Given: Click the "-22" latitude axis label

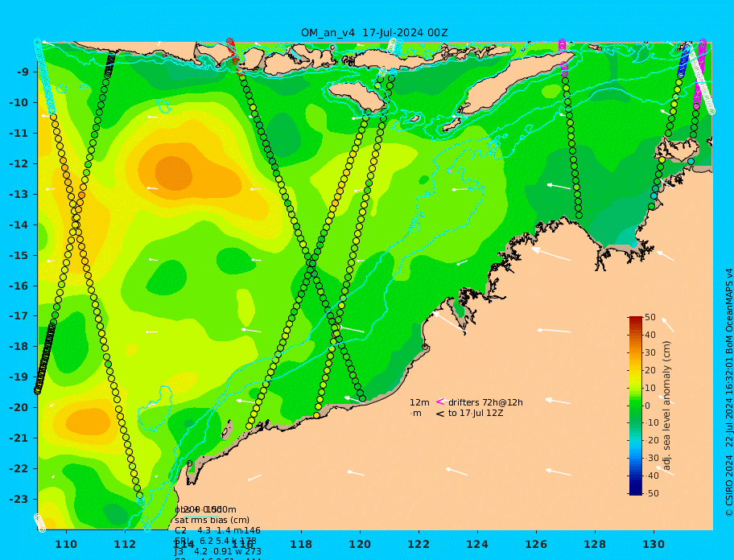Looking at the screenshot, I should tap(19, 468).
